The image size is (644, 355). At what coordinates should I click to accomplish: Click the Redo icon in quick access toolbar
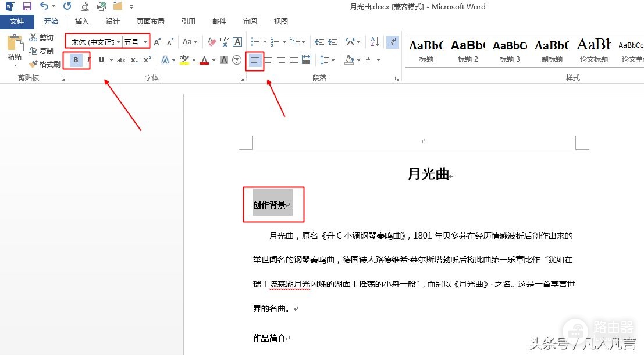67,6
